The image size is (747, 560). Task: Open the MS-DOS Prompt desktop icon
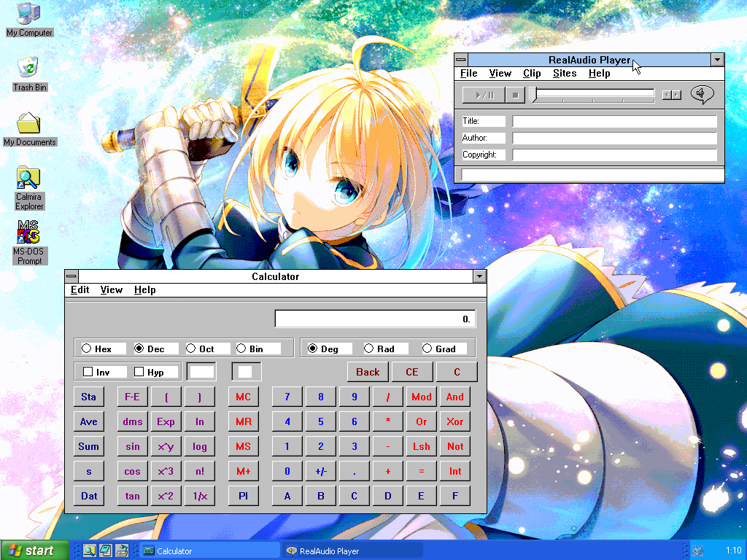(x=29, y=232)
